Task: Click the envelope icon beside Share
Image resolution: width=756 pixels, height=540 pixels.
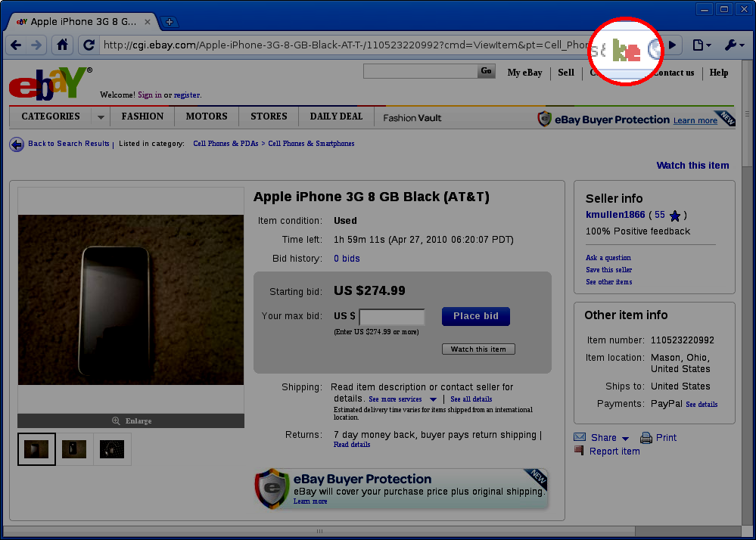Action: click(x=580, y=437)
